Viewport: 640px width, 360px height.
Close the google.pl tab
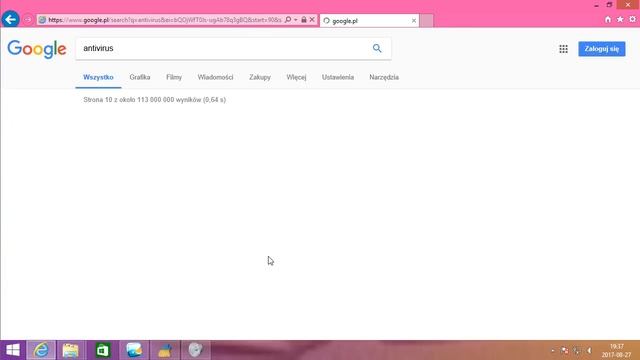tap(413, 20)
